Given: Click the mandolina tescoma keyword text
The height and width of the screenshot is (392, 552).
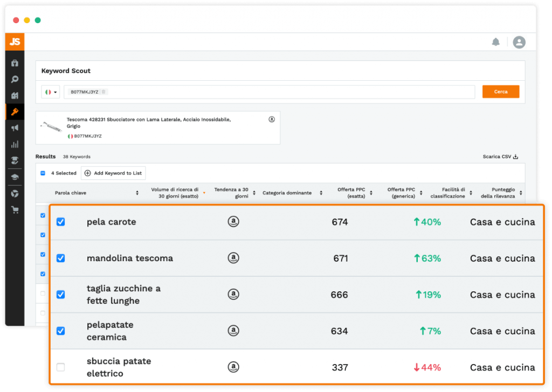Looking at the screenshot, I should point(130,258).
